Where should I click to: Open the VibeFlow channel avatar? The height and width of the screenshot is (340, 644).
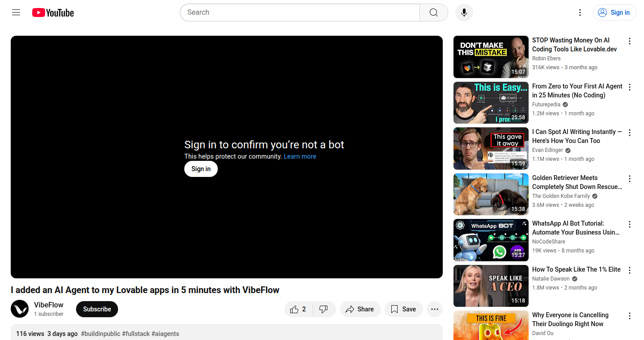[20, 309]
